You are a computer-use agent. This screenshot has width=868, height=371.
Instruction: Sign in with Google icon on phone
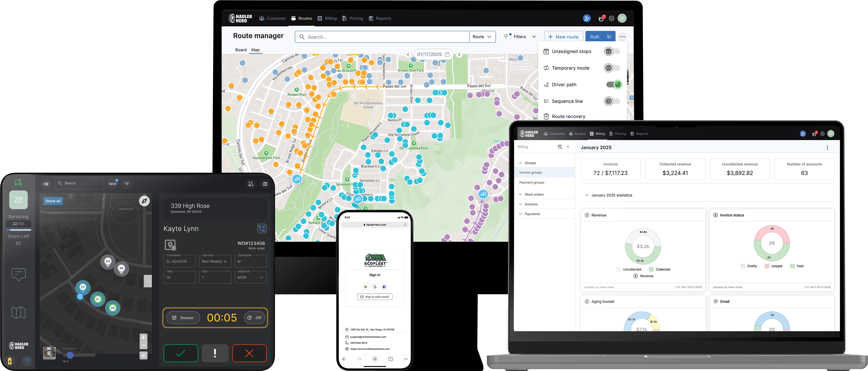point(375,287)
